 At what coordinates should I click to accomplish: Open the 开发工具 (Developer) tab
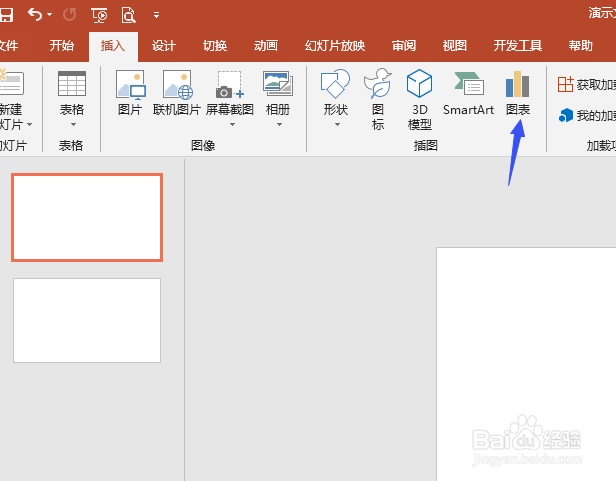518,46
